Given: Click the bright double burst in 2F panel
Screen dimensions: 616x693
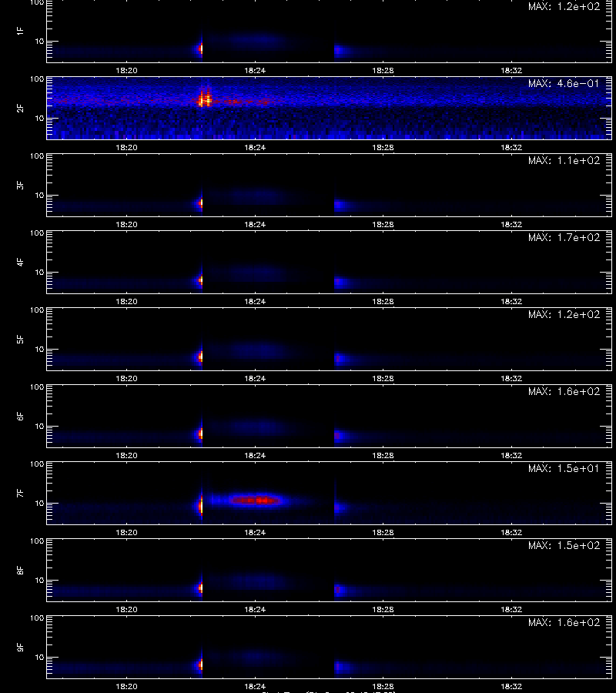Looking at the screenshot, I should (204, 99).
